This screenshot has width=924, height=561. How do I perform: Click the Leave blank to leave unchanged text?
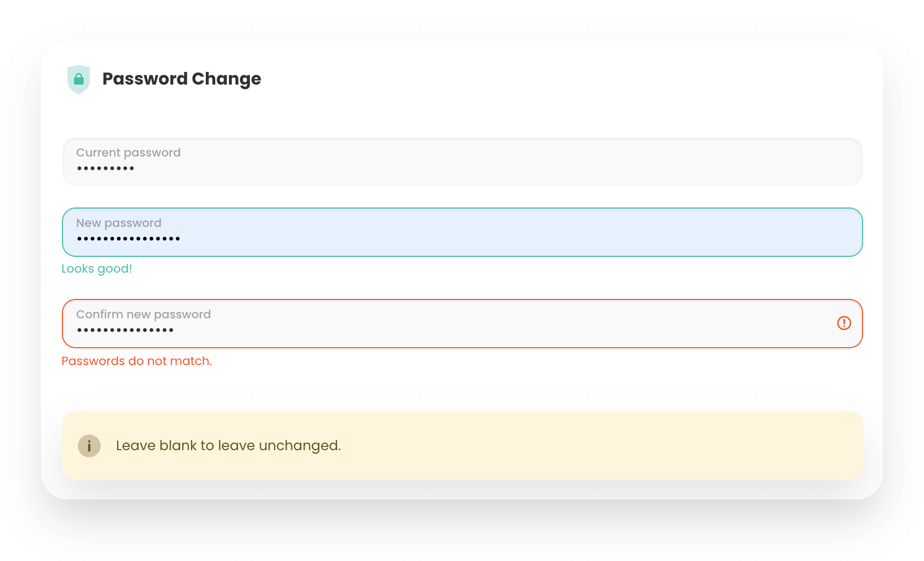pyautogui.click(x=228, y=446)
